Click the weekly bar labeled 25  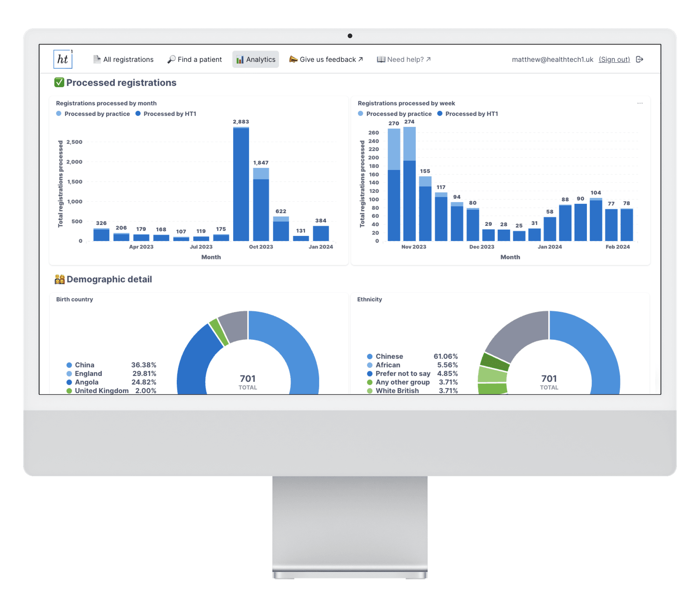[519, 236]
